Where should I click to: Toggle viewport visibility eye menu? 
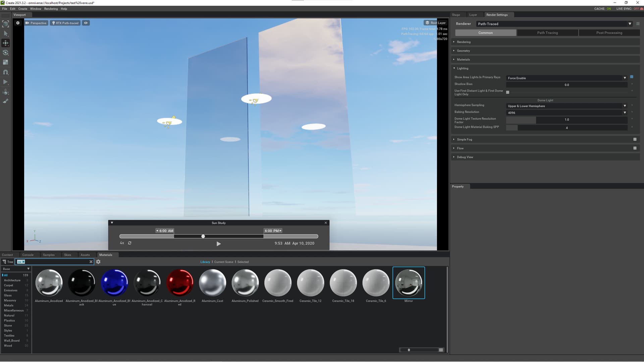tap(86, 23)
